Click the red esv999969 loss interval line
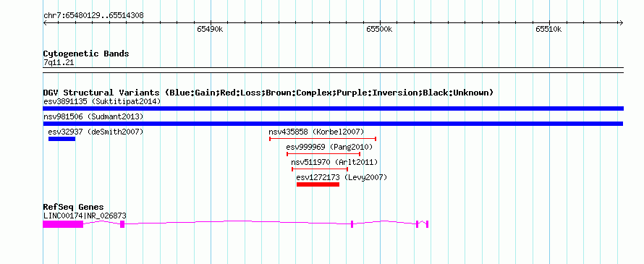The width and height of the screenshot is (644, 264). click(x=323, y=154)
